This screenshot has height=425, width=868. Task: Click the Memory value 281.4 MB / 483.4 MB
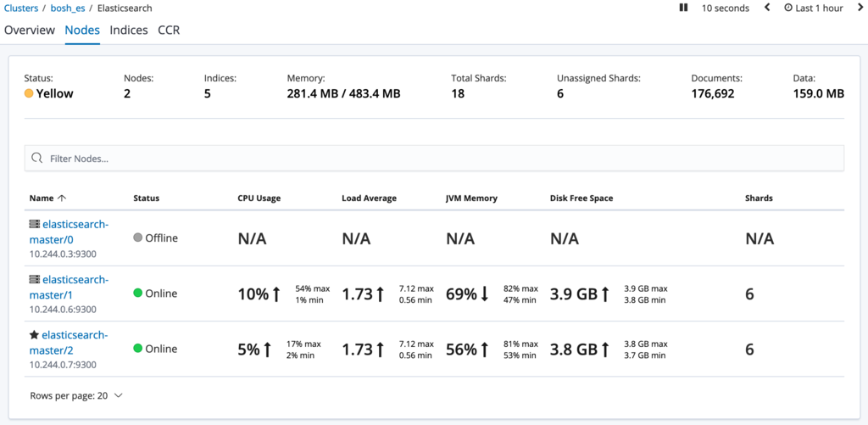coord(343,93)
